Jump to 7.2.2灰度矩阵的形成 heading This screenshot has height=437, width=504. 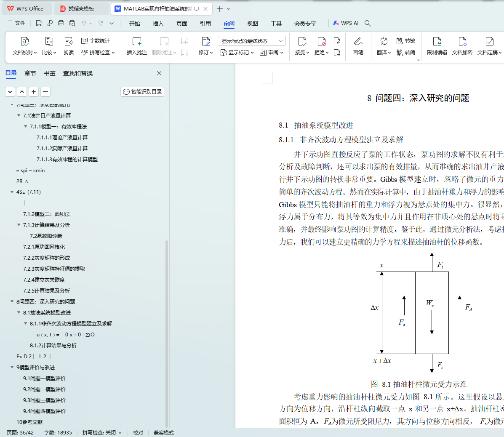coord(46,258)
